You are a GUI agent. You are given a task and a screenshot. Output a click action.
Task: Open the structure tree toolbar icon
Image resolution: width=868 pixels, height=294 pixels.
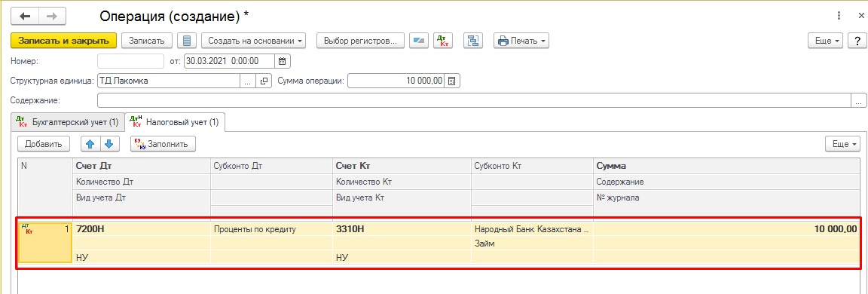472,41
